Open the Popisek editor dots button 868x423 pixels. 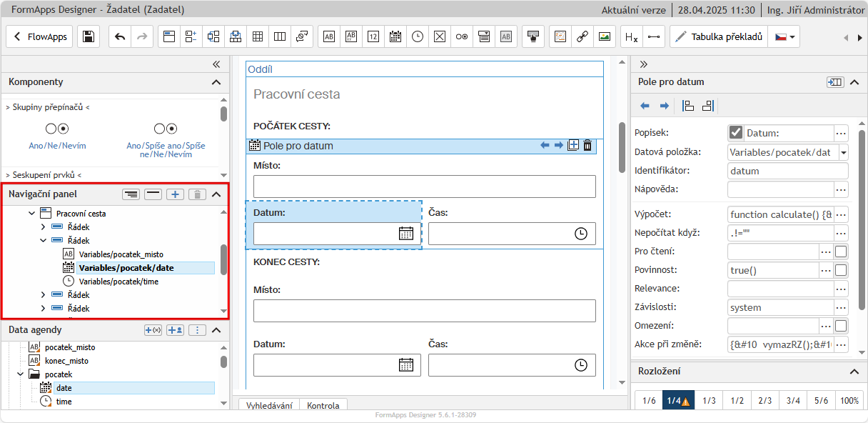point(841,133)
